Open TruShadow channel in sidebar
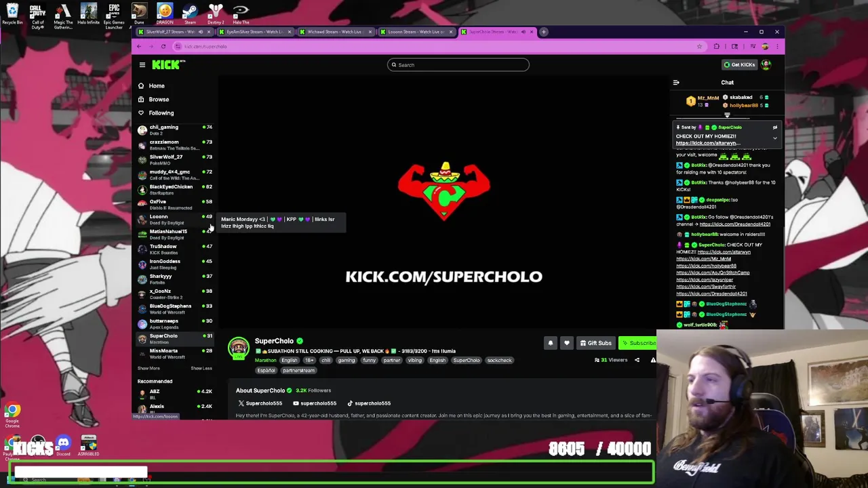Viewport: 868px width, 488px height. tap(175, 249)
